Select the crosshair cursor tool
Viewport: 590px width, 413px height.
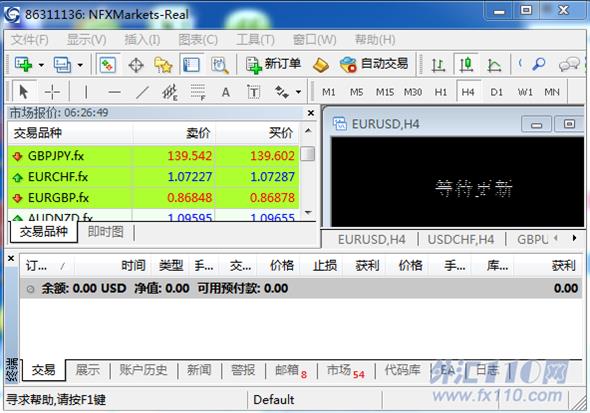point(52,92)
